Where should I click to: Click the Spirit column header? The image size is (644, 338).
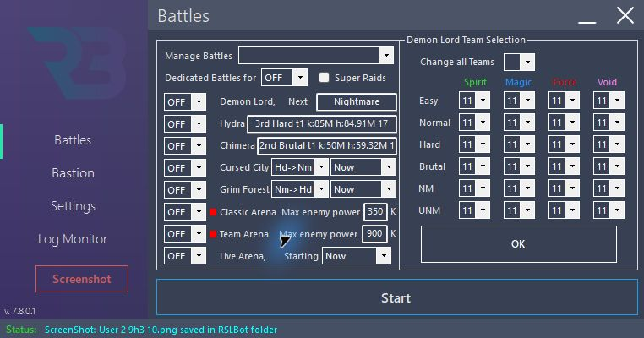(x=475, y=82)
